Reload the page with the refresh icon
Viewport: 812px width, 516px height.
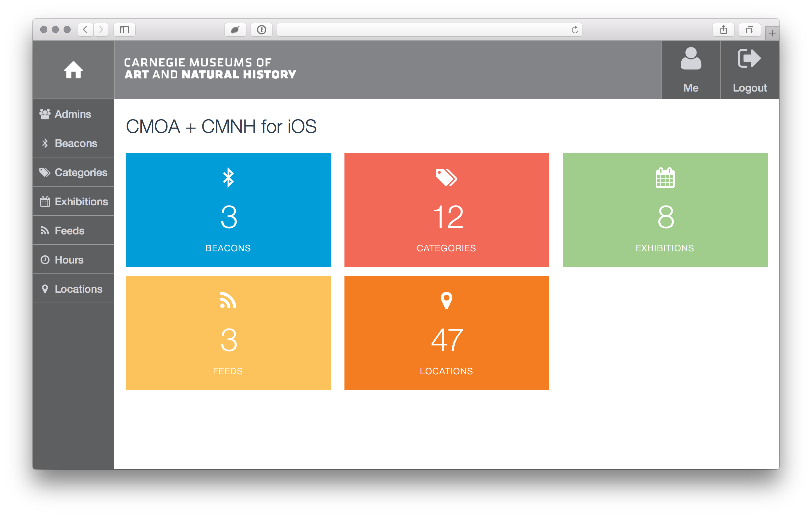coord(575,30)
